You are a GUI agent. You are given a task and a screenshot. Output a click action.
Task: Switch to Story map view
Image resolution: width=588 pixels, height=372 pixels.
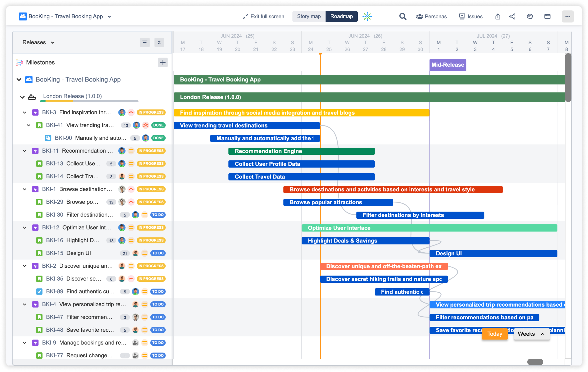tap(309, 16)
